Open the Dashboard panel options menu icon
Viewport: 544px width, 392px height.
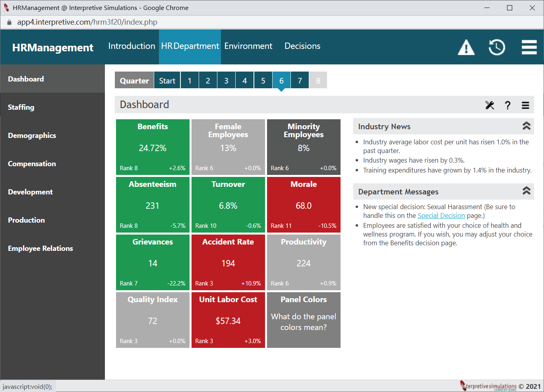tap(525, 105)
